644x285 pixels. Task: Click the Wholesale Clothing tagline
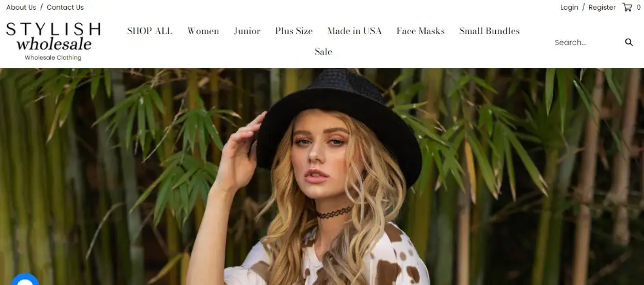tap(53, 58)
